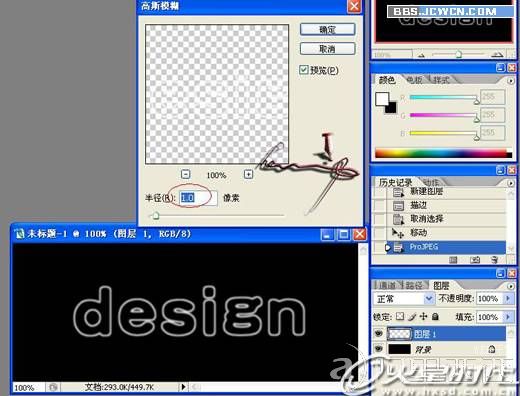Select the black background color swatch
The height and width of the screenshot is (396, 520).
(x=392, y=108)
